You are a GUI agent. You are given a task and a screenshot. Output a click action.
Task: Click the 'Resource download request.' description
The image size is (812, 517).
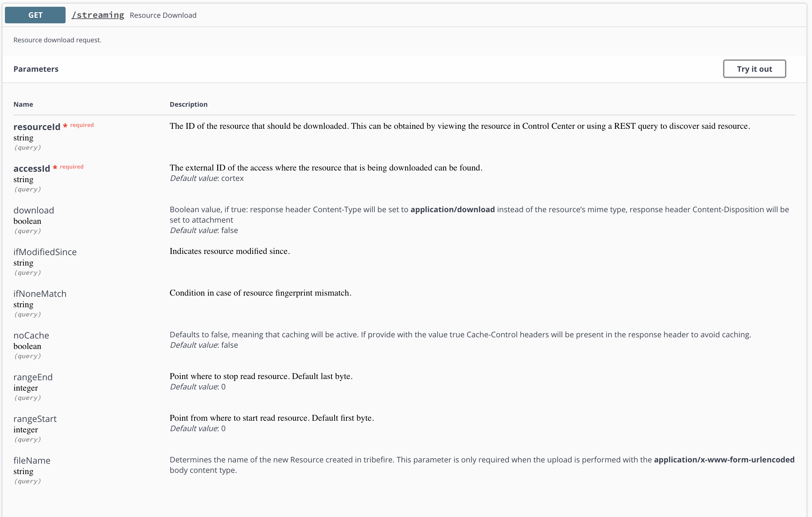click(57, 40)
